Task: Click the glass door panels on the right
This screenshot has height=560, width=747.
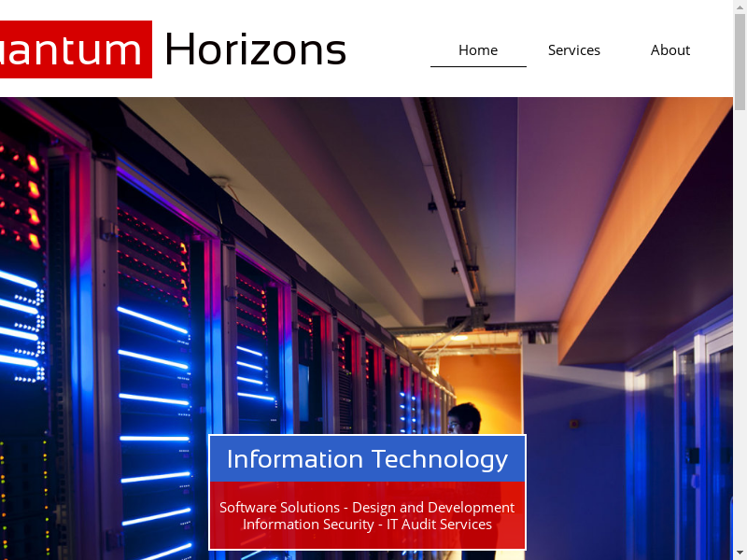Action: click(691, 439)
